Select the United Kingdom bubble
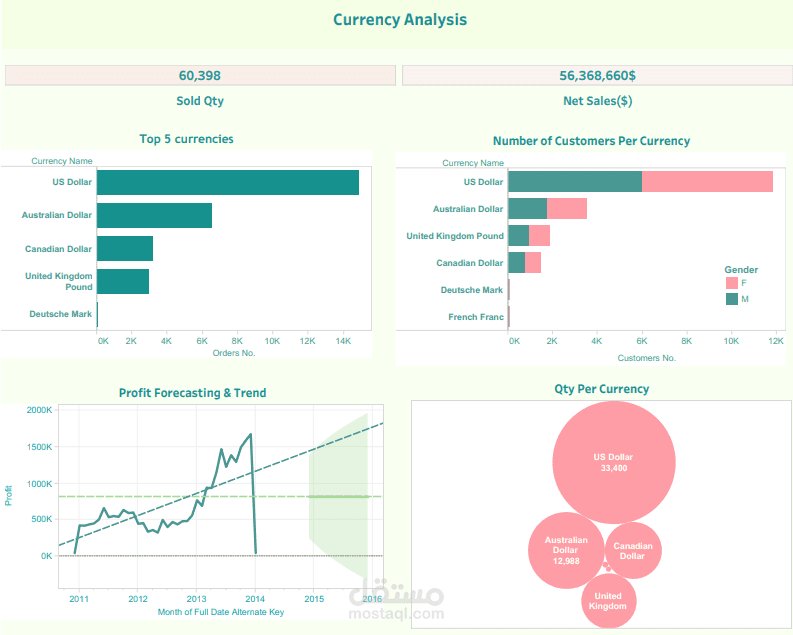The width and height of the screenshot is (793, 635). click(608, 601)
